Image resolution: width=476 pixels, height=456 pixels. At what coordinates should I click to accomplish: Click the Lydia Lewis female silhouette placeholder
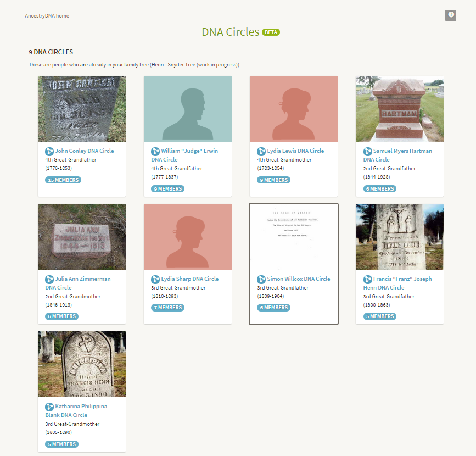pos(294,109)
